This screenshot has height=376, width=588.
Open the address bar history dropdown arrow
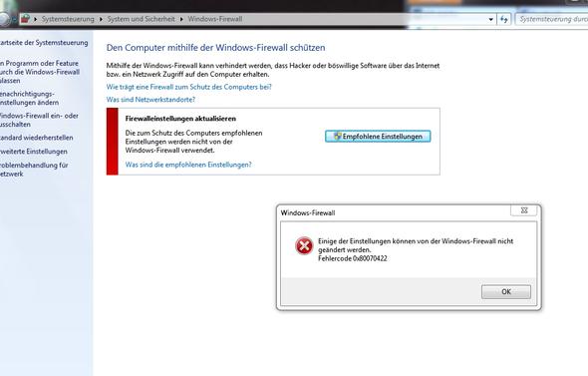click(490, 19)
